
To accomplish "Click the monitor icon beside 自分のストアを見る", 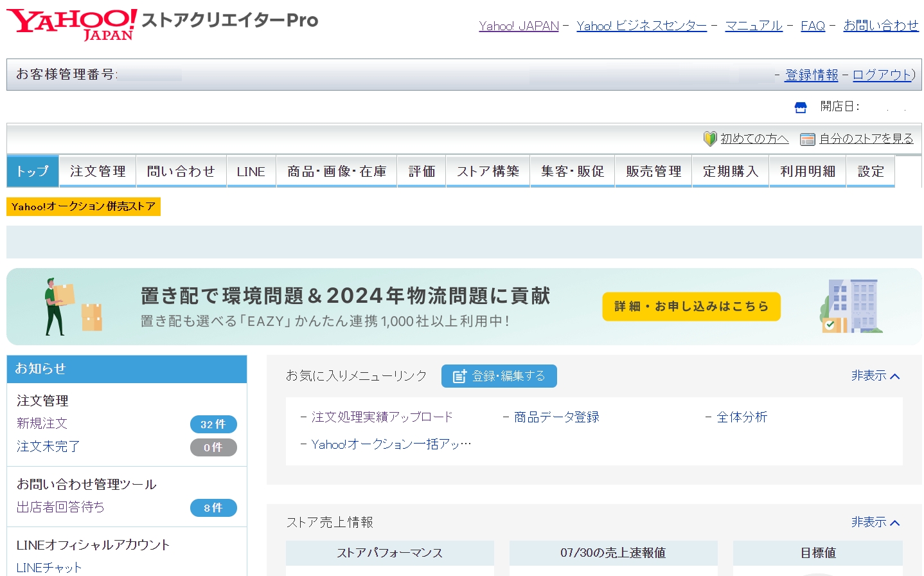I will point(805,138).
